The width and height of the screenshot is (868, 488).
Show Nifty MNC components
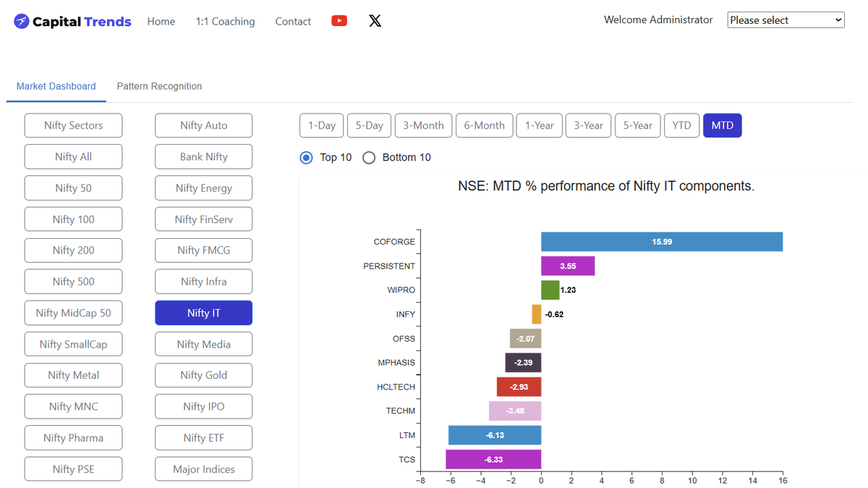coord(73,406)
